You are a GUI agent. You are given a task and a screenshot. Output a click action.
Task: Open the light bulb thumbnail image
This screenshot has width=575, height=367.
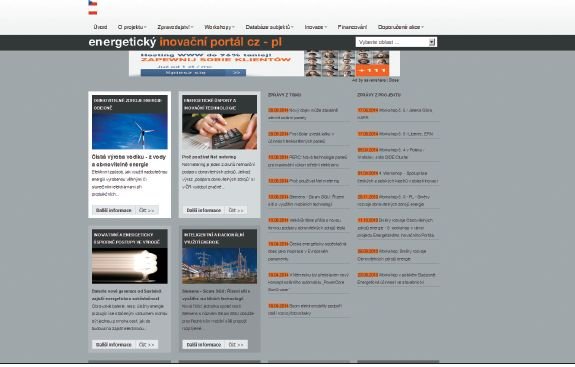[130, 265]
